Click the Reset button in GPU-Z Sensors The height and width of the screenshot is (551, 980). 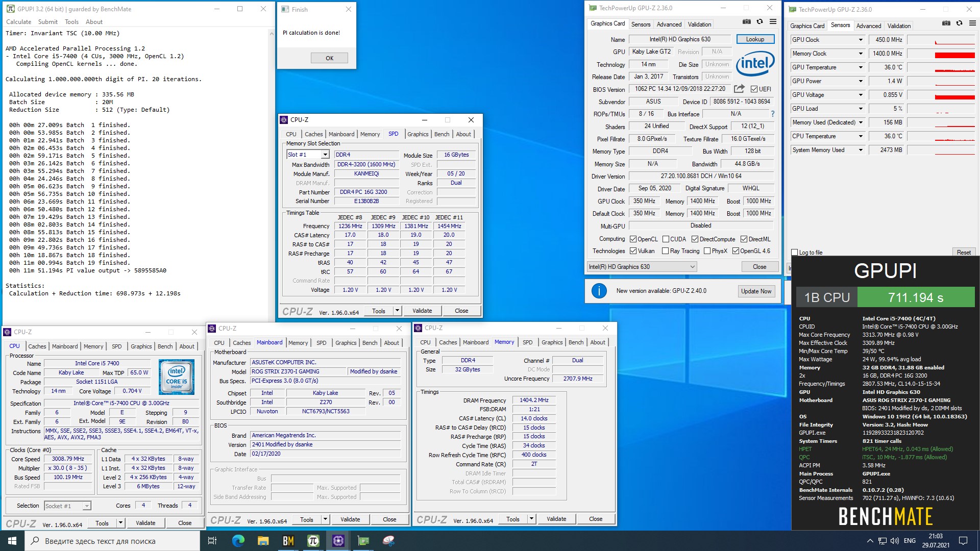[x=964, y=253]
